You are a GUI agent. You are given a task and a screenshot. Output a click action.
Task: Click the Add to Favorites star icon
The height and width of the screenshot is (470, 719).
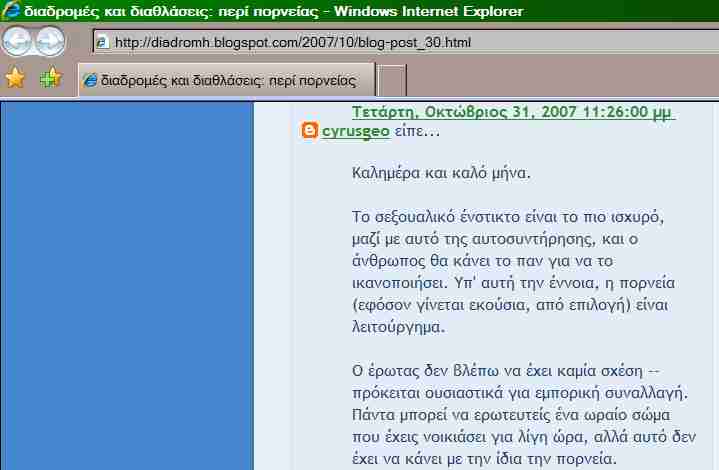point(50,78)
